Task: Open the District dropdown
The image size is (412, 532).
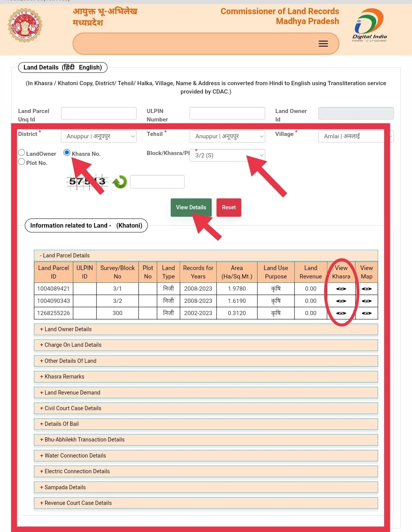Action: pos(98,136)
